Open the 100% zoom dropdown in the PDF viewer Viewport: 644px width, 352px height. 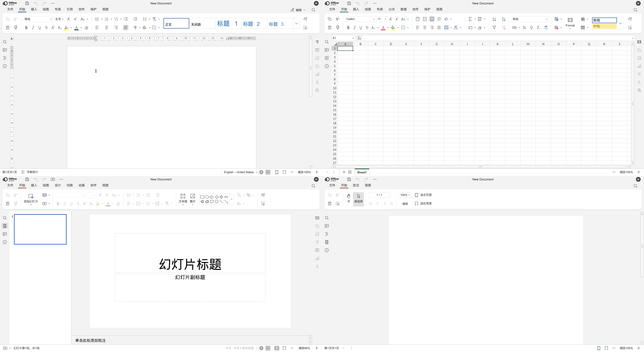pyautogui.click(x=405, y=195)
